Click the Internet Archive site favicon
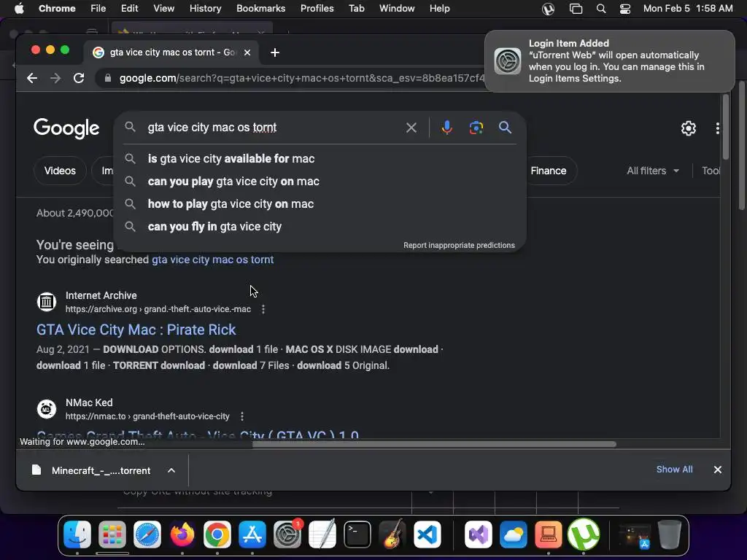This screenshot has width=747, height=560. (x=47, y=302)
